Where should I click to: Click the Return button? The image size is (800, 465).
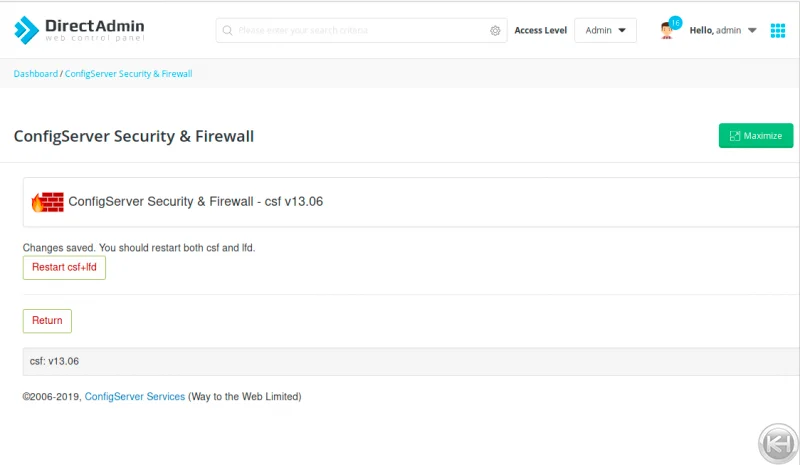47,321
